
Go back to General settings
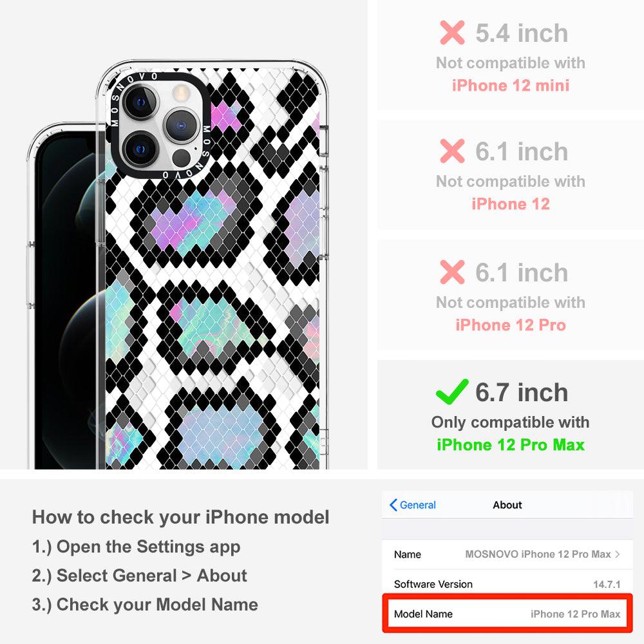pyautogui.click(x=413, y=505)
